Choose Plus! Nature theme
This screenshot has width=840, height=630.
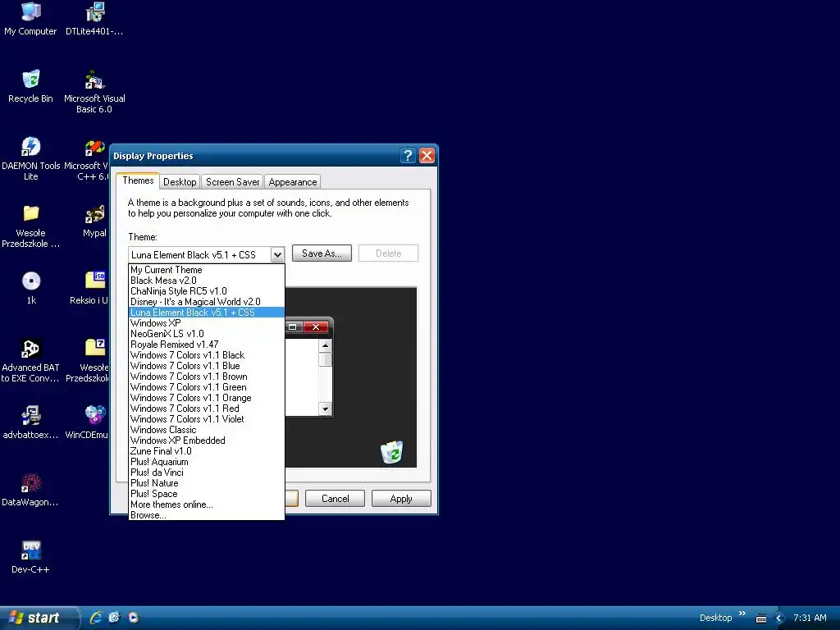[207, 483]
